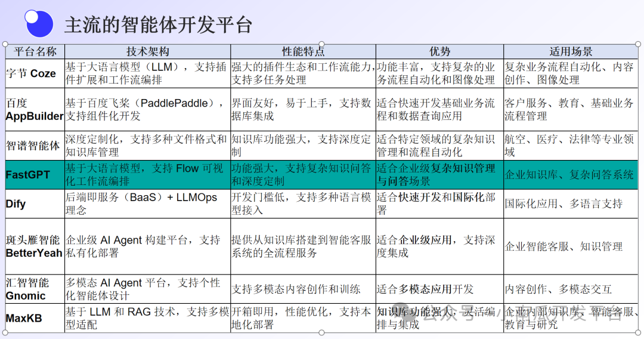Screen dimensions: 644x339
Task: Click the Dify platform cell
Action: [35, 204]
